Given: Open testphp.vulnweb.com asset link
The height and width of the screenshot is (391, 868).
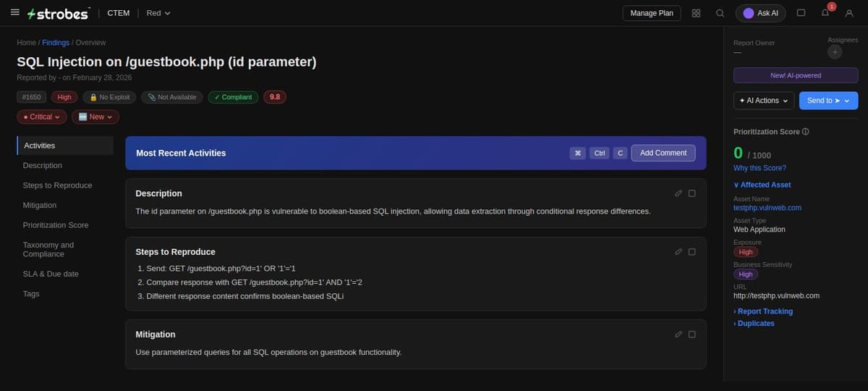Looking at the screenshot, I should [767, 208].
